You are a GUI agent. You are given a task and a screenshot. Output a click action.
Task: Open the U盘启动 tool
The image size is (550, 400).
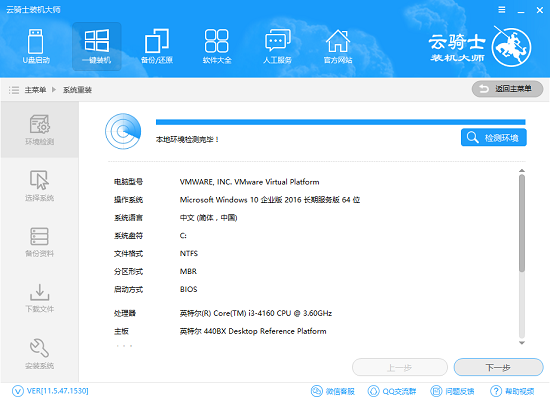point(36,46)
